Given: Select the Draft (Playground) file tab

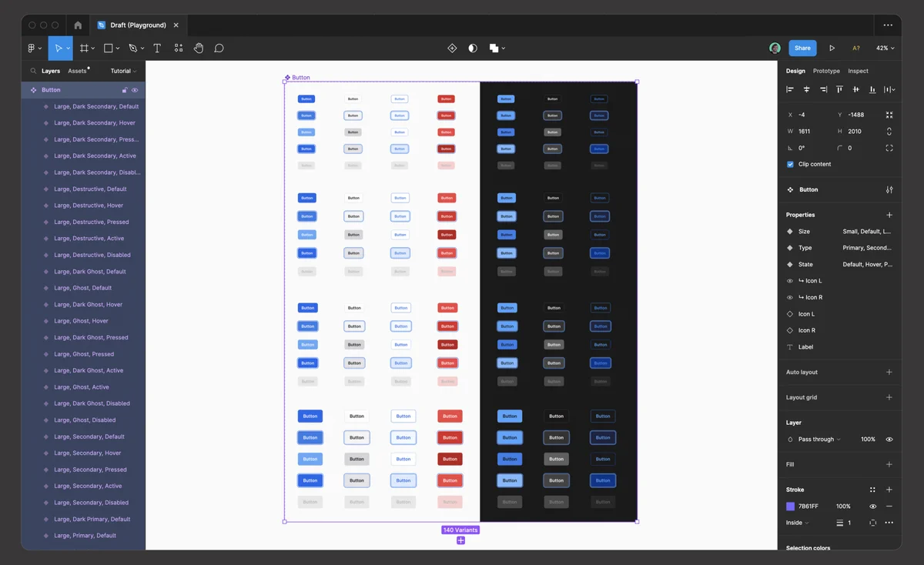Looking at the screenshot, I should [137, 25].
